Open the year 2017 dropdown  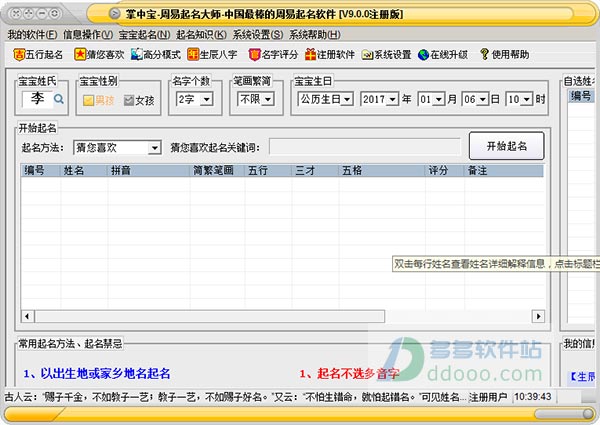pyautogui.click(x=393, y=99)
